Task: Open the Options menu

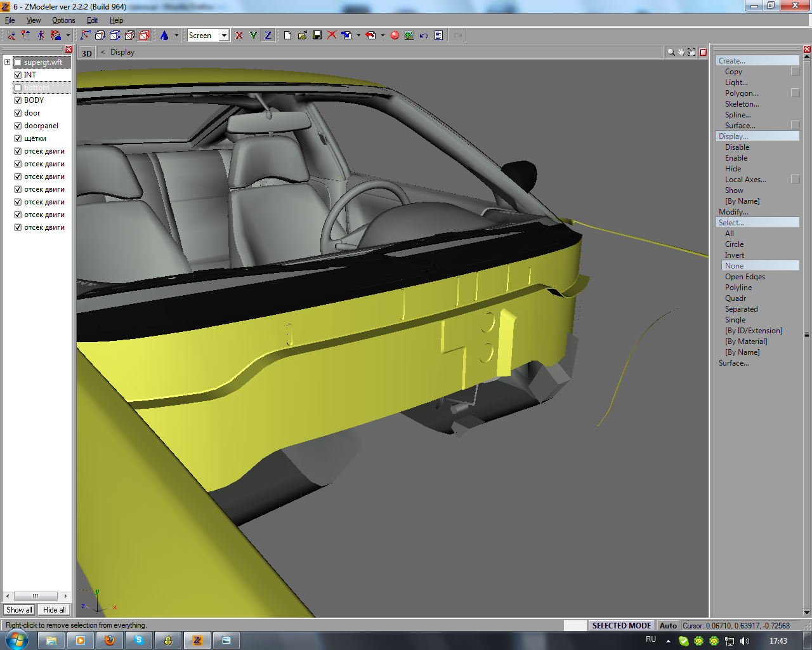Action: coord(63,20)
